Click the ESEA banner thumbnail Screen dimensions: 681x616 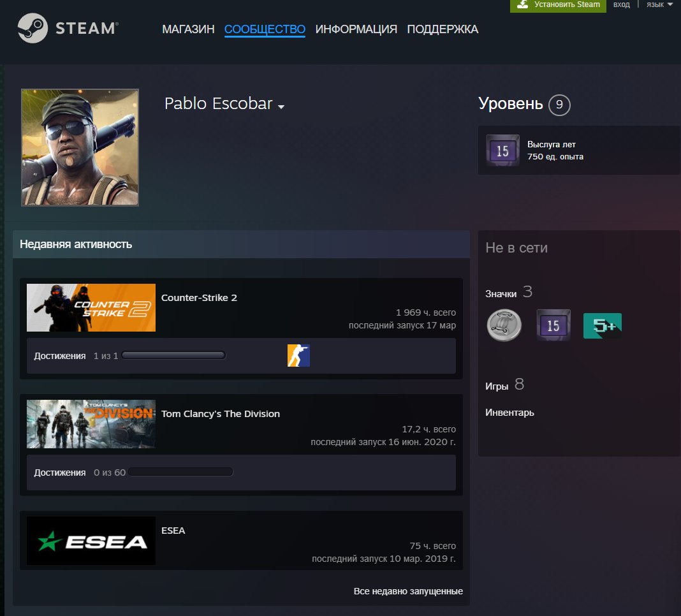91,541
